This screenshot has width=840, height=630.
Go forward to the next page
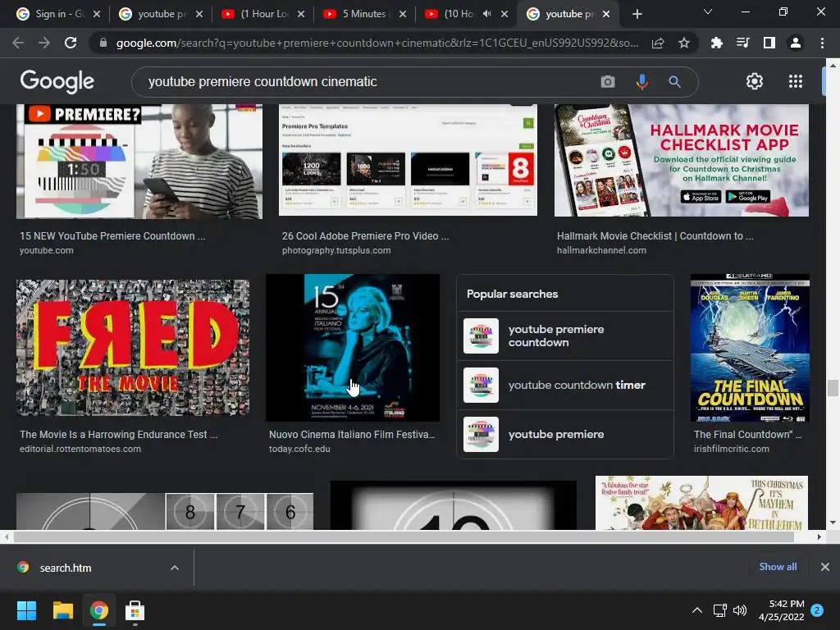44,43
